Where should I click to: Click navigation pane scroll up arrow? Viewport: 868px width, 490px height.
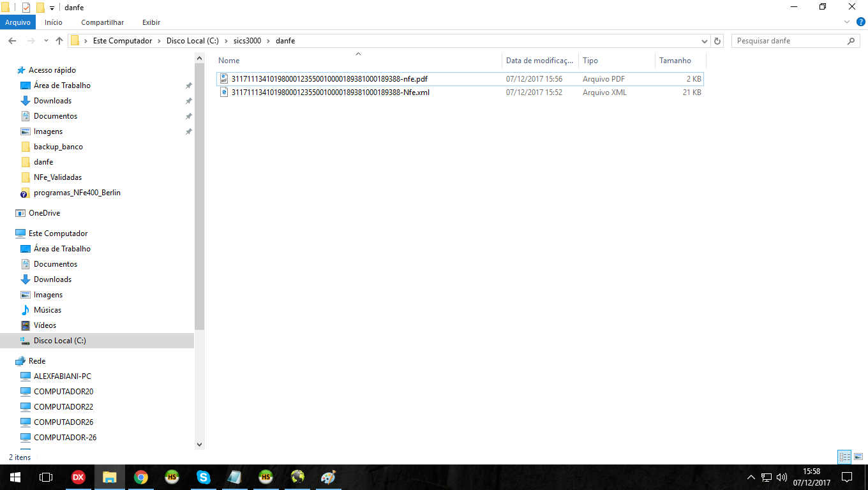click(x=199, y=58)
